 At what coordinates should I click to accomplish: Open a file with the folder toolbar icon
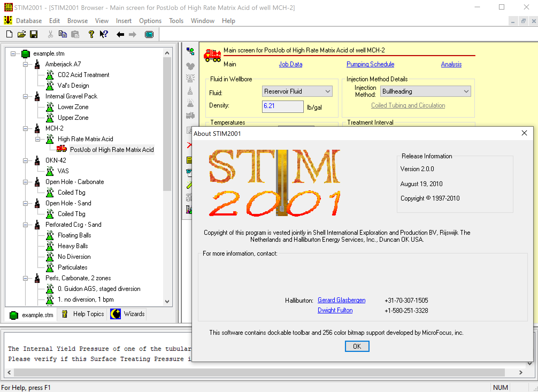[21, 34]
